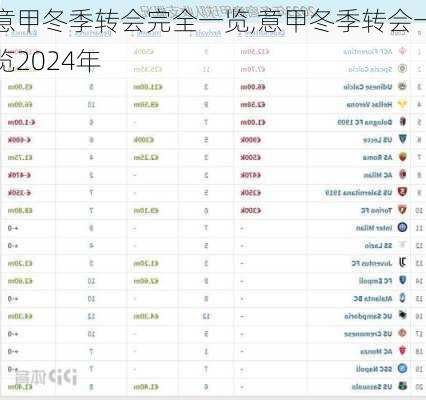426x400 pixels.
Task: Open the Torino FC club name link
Action: (x=376, y=210)
